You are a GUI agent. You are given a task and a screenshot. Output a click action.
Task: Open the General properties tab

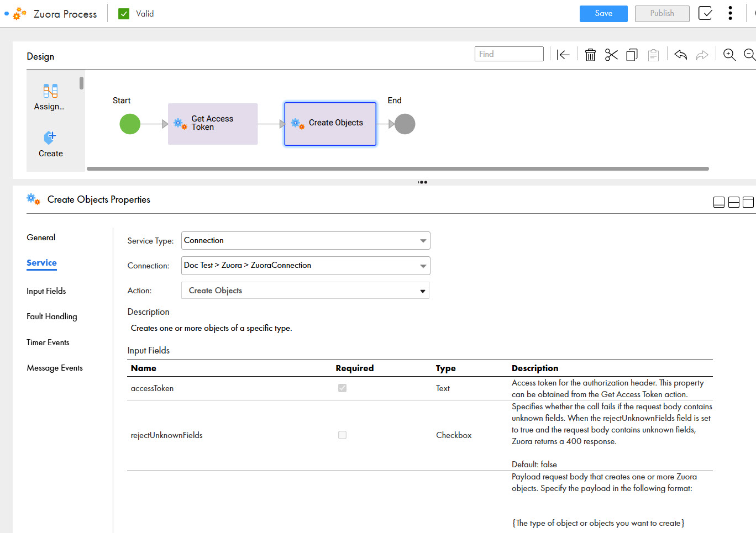coord(41,238)
